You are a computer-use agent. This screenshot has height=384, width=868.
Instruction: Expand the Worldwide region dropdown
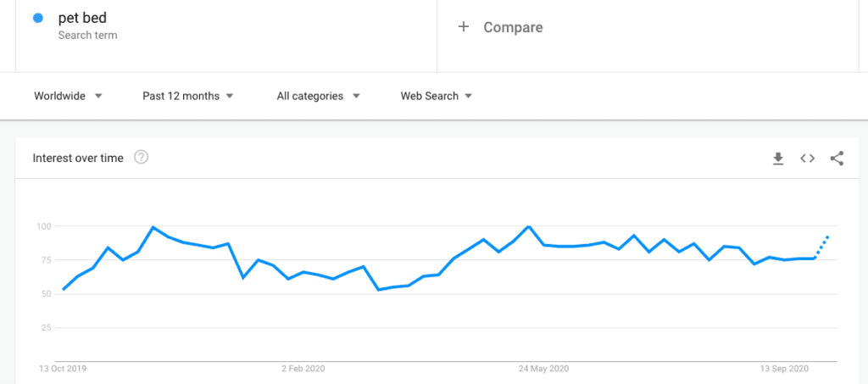(x=68, y=96)
